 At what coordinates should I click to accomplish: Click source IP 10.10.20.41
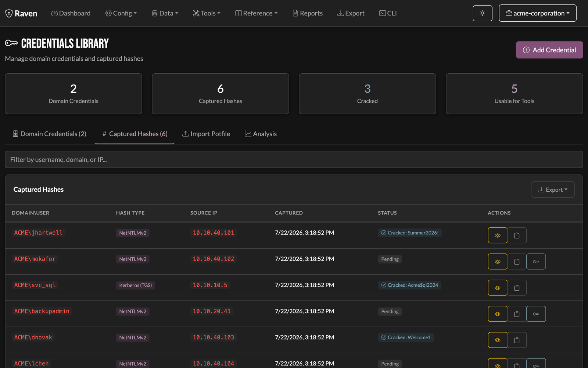[212, 311]
